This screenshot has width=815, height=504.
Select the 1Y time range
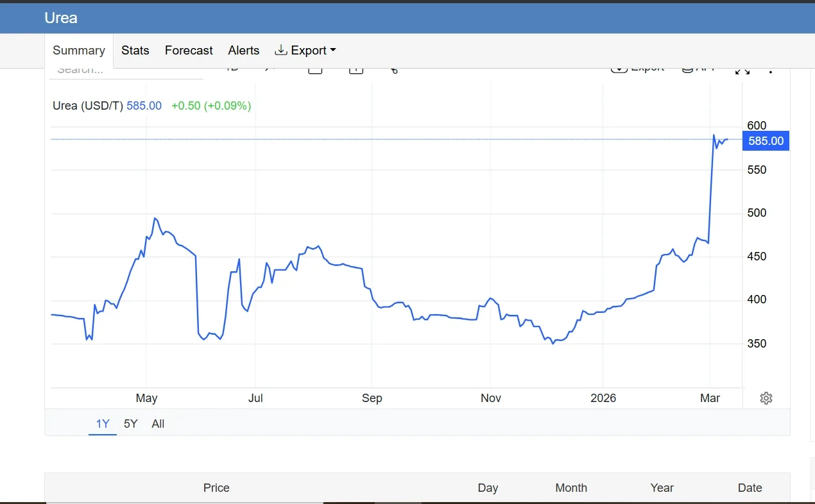click(103, 424)
